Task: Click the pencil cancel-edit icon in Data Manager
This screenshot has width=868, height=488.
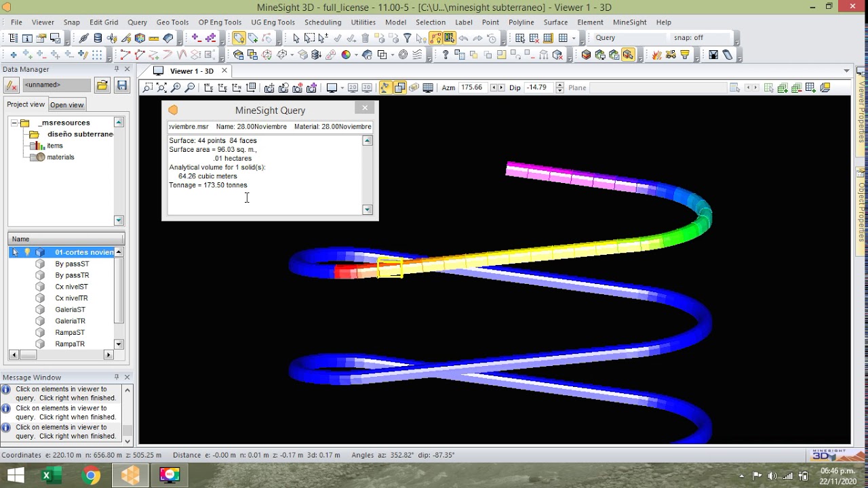Action: point(11,85)
